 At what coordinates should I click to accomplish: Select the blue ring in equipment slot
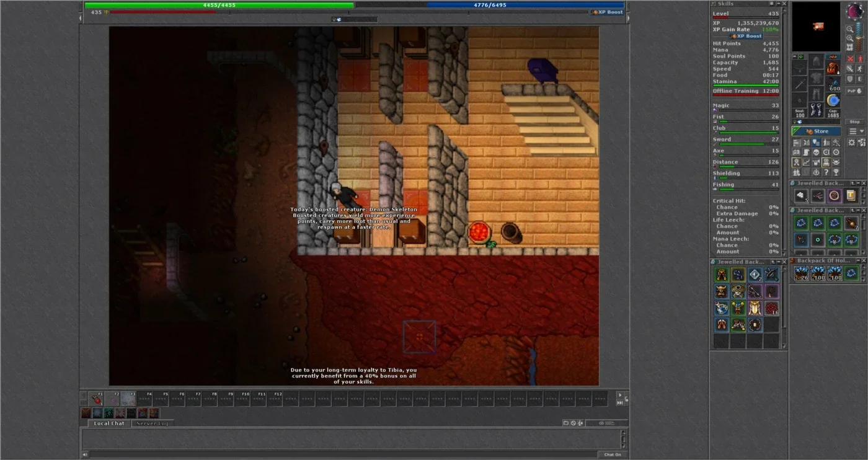pos(833,100)
